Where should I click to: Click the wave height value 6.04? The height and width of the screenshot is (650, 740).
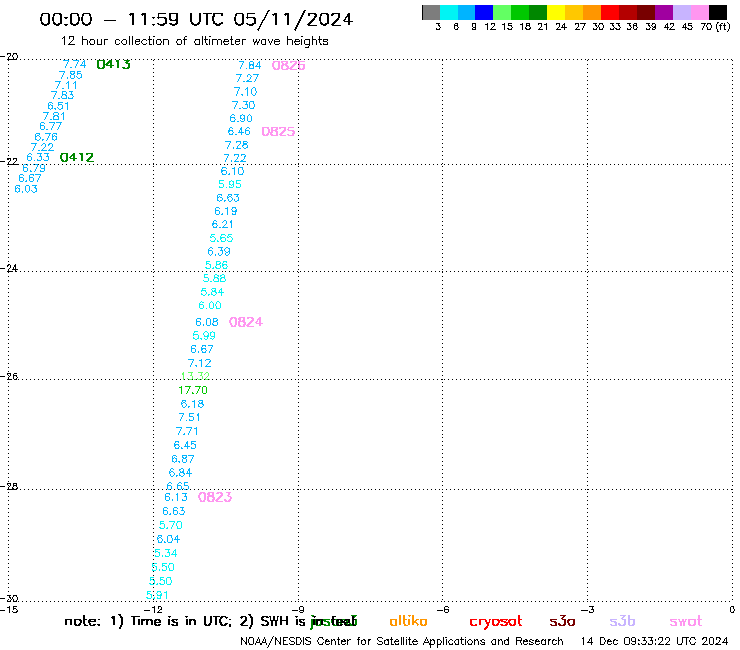tap(168, 539)
